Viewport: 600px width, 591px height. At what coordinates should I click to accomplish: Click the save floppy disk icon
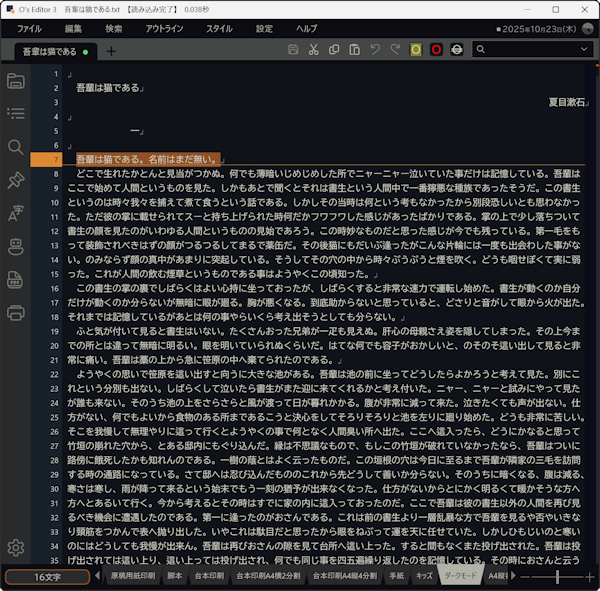(x=293, y=49)
